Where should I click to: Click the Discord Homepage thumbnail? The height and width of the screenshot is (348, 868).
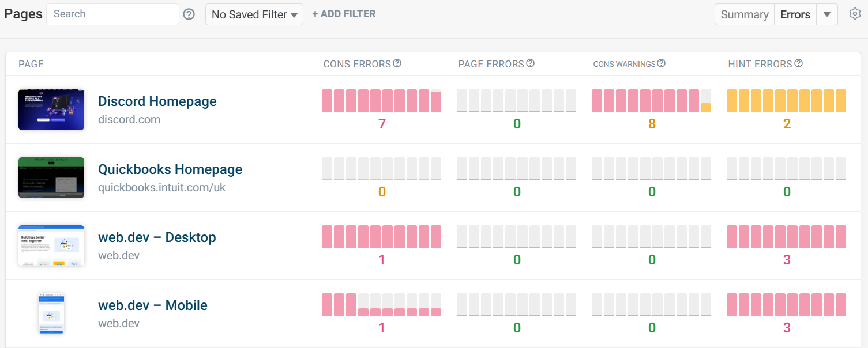click(51, 109)
